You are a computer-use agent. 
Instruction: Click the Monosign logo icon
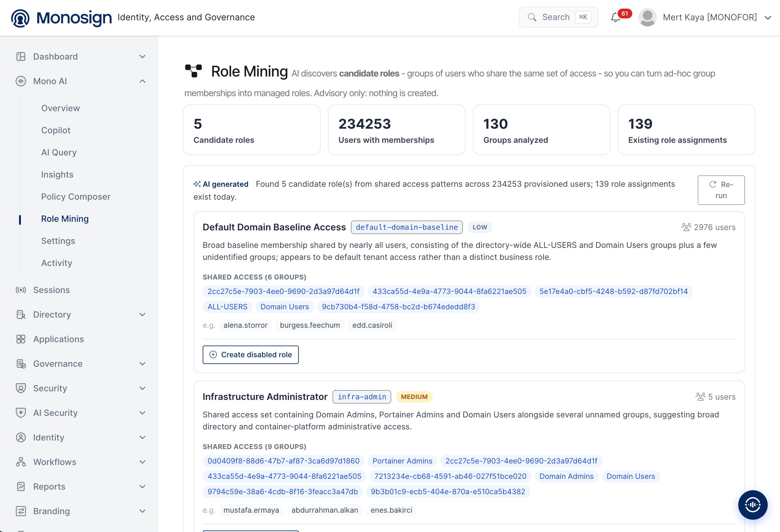[x=20, y=18]
